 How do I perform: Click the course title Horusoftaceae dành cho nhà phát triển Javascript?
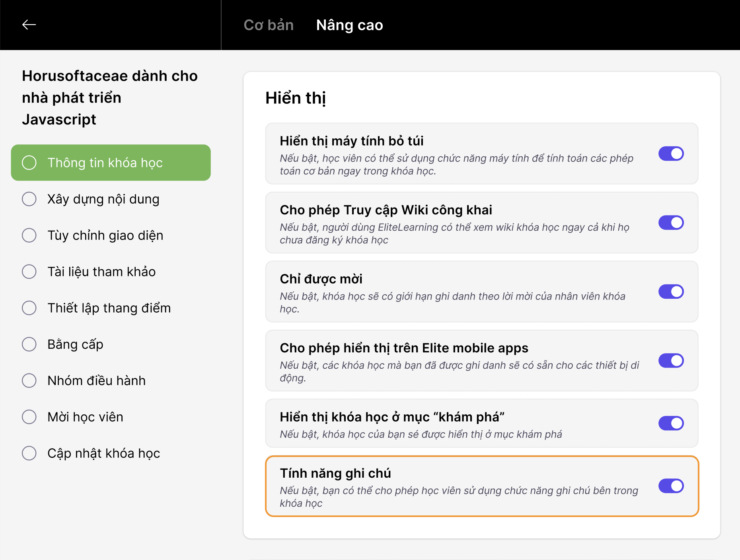[x=110, y=97]
